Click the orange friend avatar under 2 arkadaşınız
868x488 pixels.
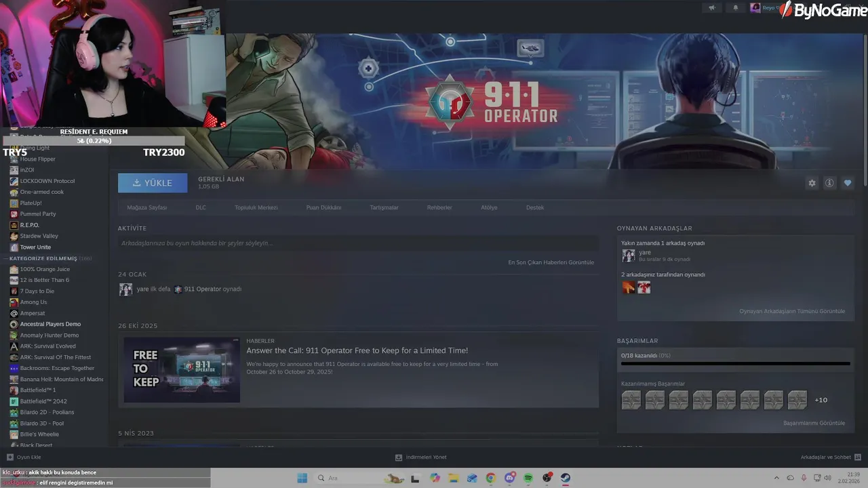pyautogui.click(x=629, y=287)
